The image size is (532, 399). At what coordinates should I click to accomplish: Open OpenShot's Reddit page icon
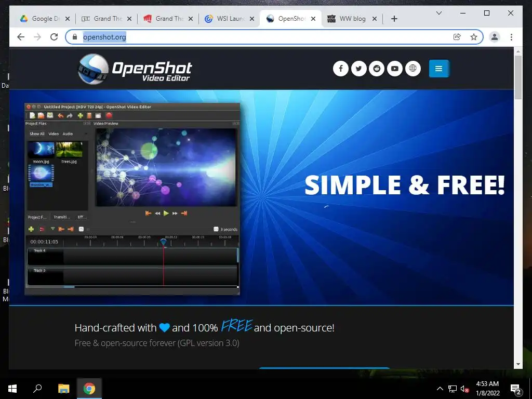tap(377, 69)
